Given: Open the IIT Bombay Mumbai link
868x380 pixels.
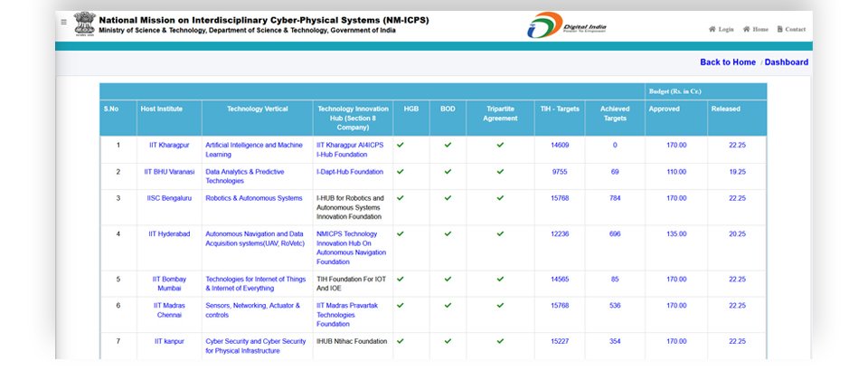Looking at the screenshot, I should [169, 283].
